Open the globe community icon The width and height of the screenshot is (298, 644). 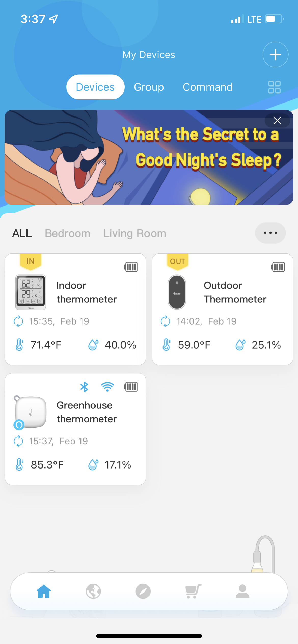click(93, 591)
